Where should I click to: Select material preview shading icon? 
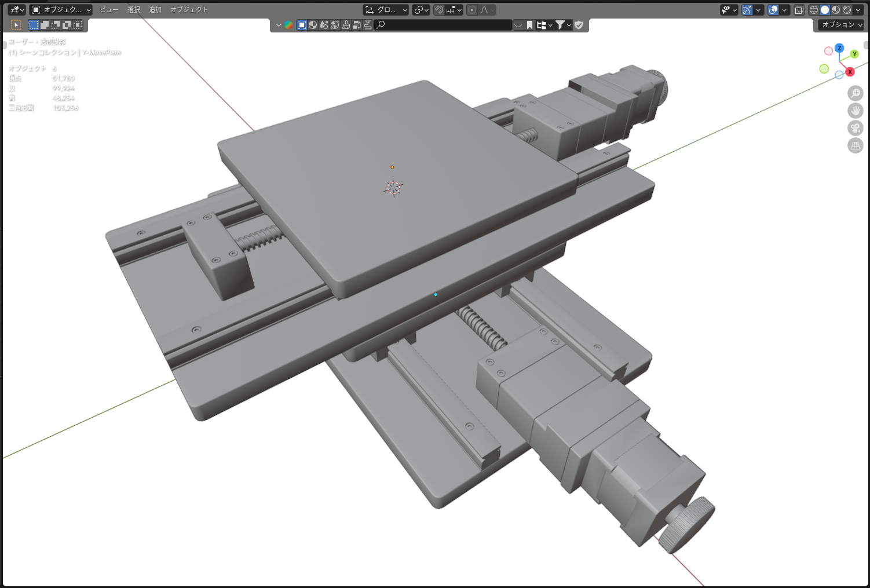tap(836, 10)
